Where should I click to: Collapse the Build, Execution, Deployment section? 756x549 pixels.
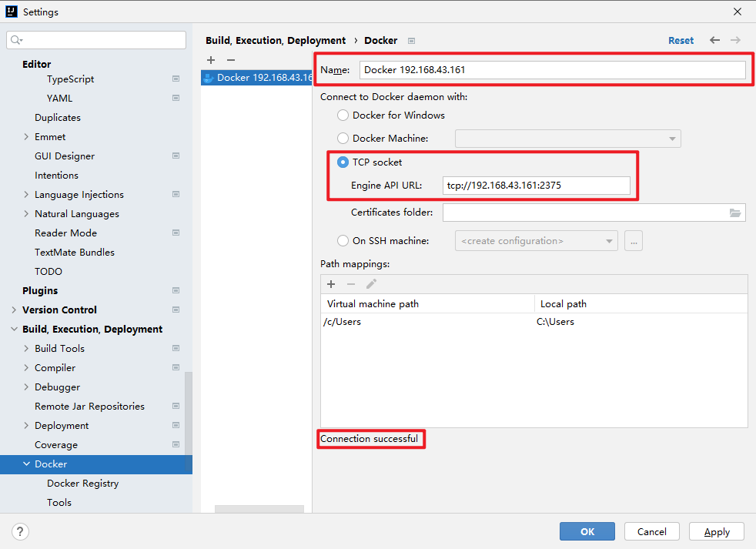coord(14,329)
